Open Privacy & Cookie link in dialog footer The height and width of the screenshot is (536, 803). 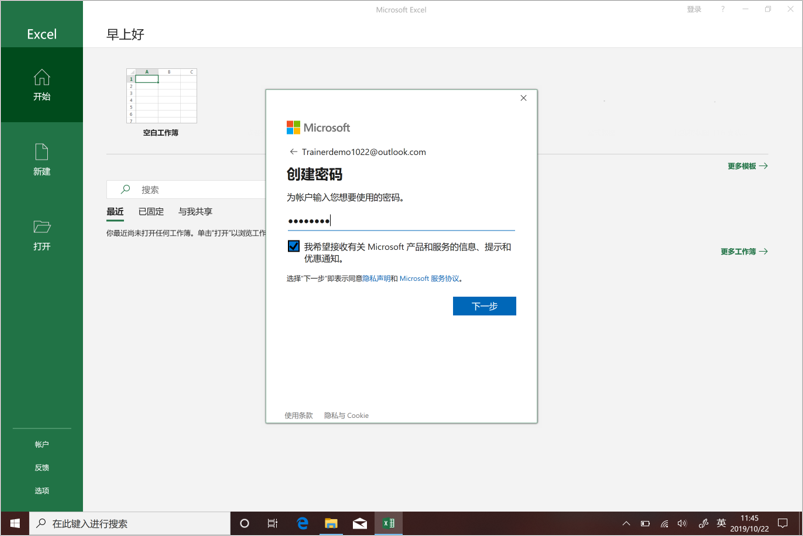(346, 415)
